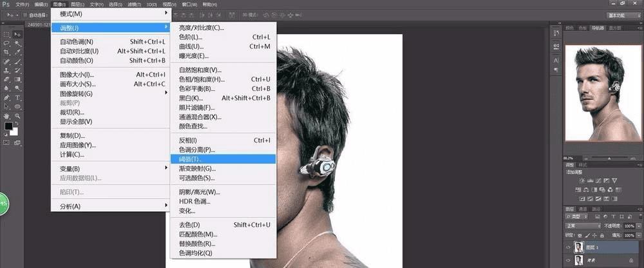
Task: Select the Gradient tool
Action: pos(17,79)
